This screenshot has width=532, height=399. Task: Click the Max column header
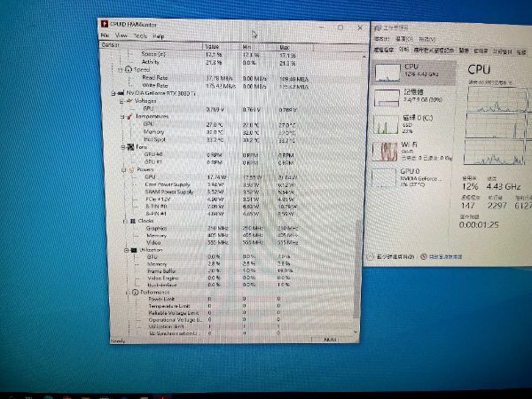coord(295,48)
